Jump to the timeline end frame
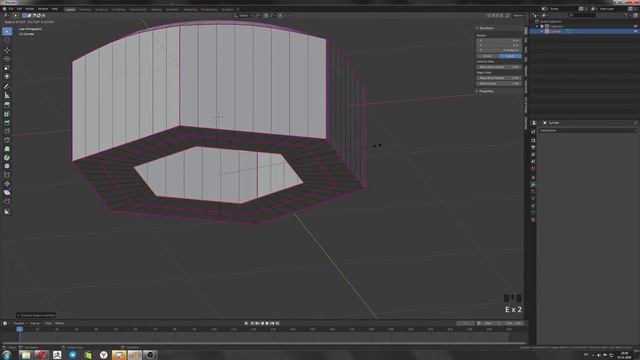640x360 pixels. [x=278, y=323]
